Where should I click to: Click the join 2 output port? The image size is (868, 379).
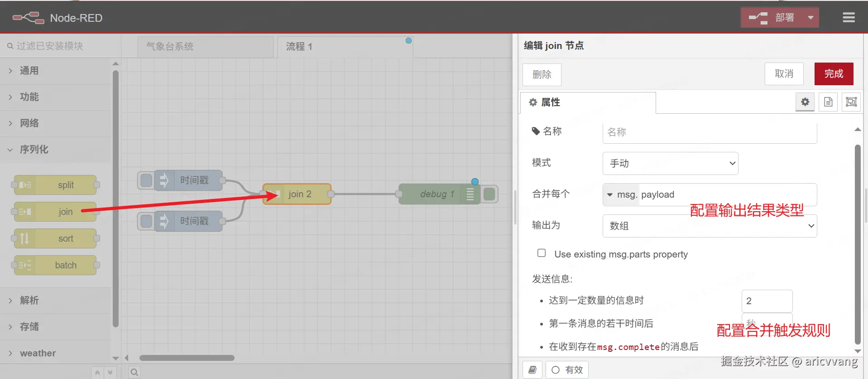[x=331, y=194]
